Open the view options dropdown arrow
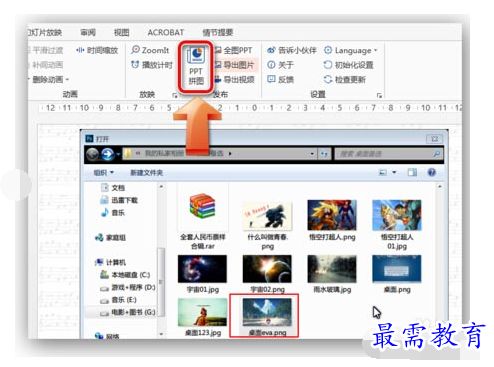The height and width of the screenshot is (367, 494). click(x=394, y=172)
